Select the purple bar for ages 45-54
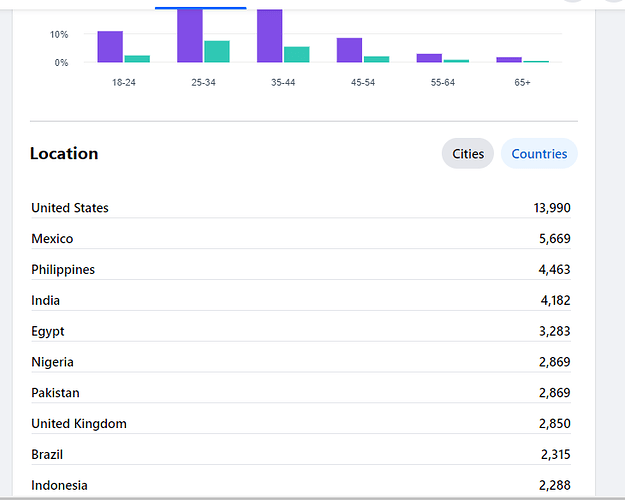This screenshot has width=625, height=500. pos(349,50)
